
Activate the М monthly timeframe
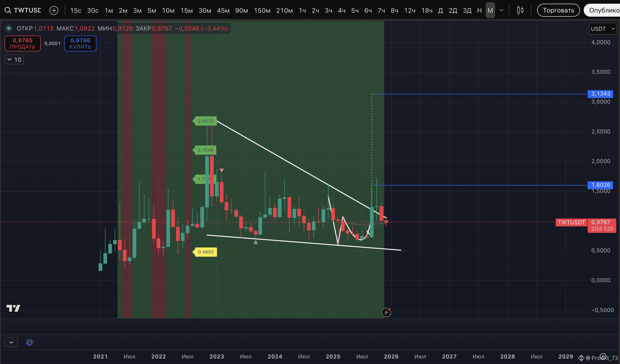[x=490, y=11]
